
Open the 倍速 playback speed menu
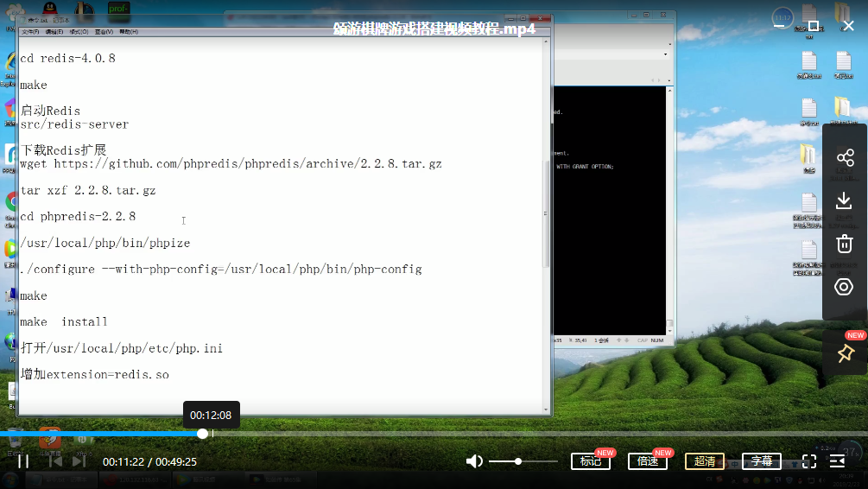[648, 461]
